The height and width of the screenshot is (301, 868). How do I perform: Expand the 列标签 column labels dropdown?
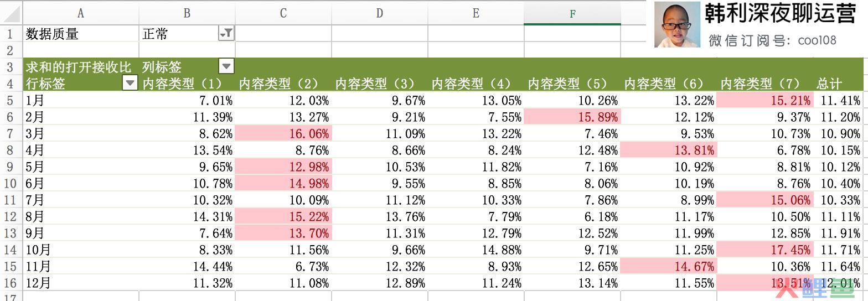pos(226,67)
